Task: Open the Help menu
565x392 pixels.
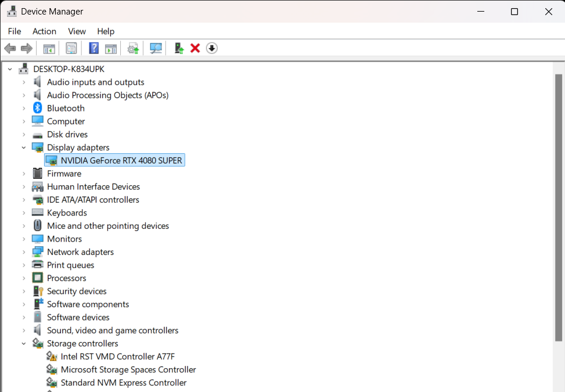Action: (106, 31)
